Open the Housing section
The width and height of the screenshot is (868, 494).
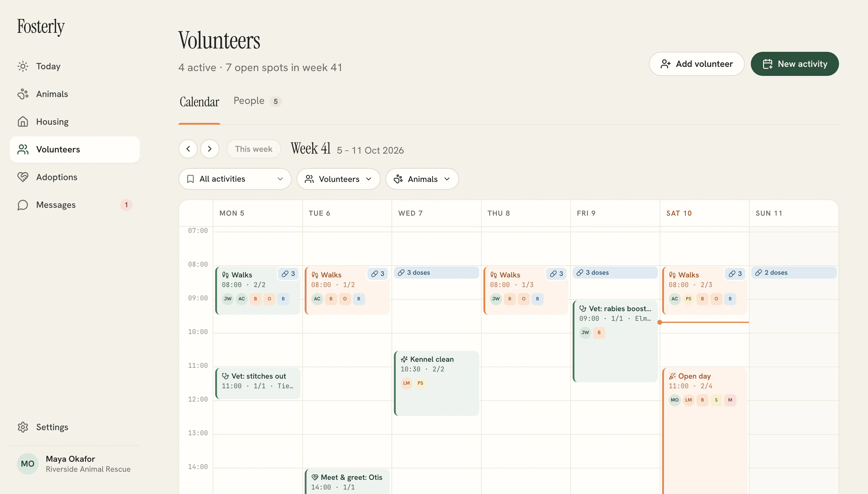(75, 121)
